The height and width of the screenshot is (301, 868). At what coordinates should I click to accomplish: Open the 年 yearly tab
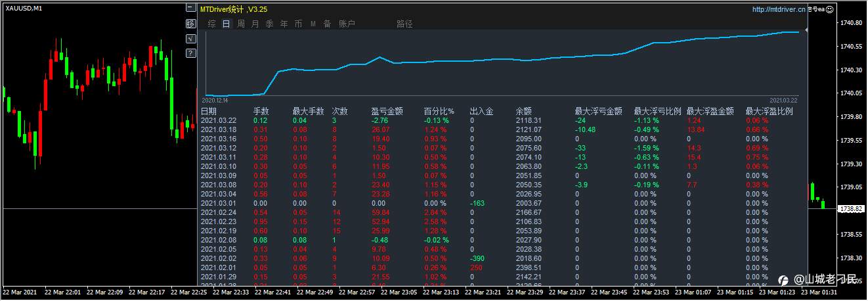tap(284, 24)
